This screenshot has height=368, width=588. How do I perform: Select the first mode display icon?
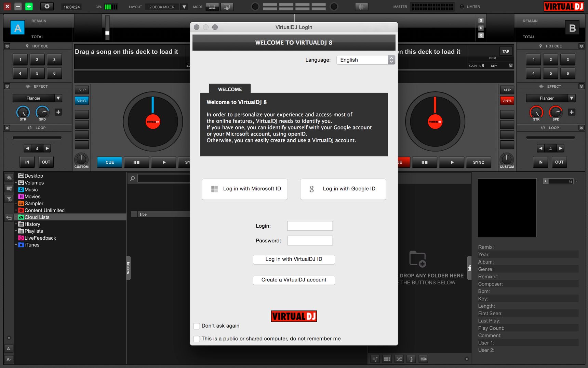pyautogui.click(x=212, y=7)
